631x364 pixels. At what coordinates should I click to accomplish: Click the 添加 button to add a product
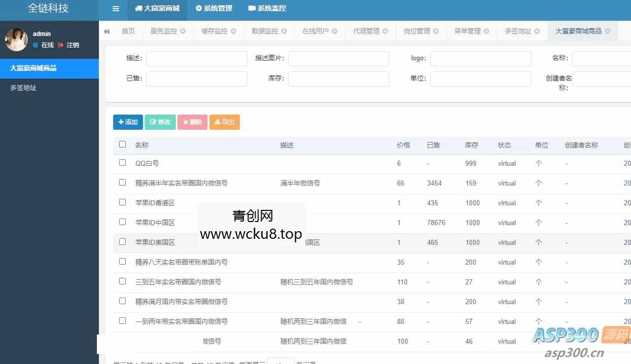pyautogui.click(x=128, y=122)
